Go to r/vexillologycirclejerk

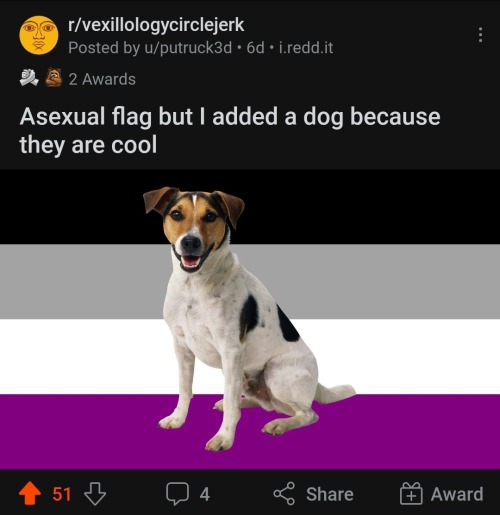click(x=156, y=25)
